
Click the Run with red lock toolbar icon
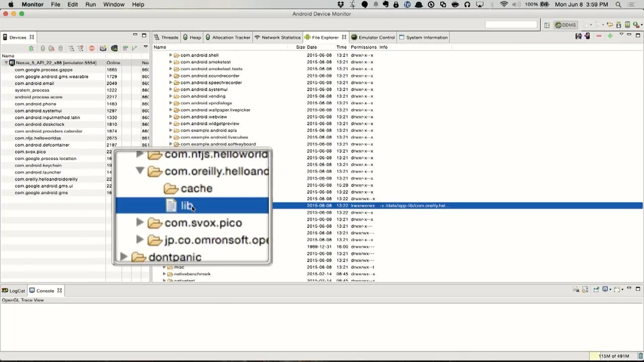pyautogui.click(x=636, y=25)
